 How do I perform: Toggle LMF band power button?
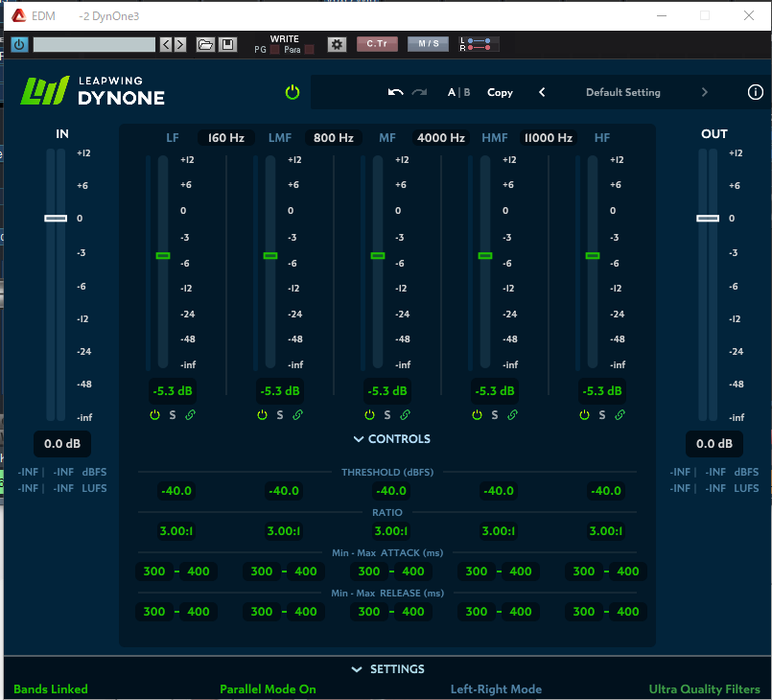click(262, 415)
